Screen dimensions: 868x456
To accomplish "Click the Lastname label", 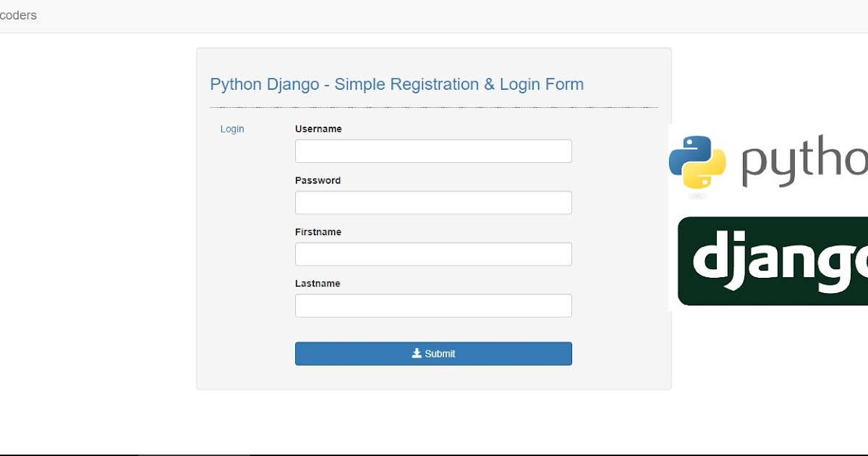I will [318, 283].
